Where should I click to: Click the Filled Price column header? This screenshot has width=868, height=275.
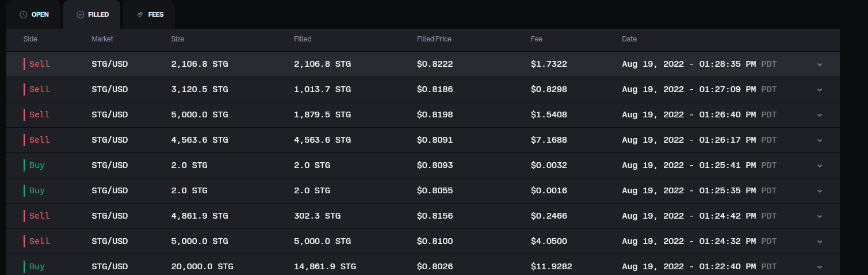pyautogui.click(x=434, y=39)
